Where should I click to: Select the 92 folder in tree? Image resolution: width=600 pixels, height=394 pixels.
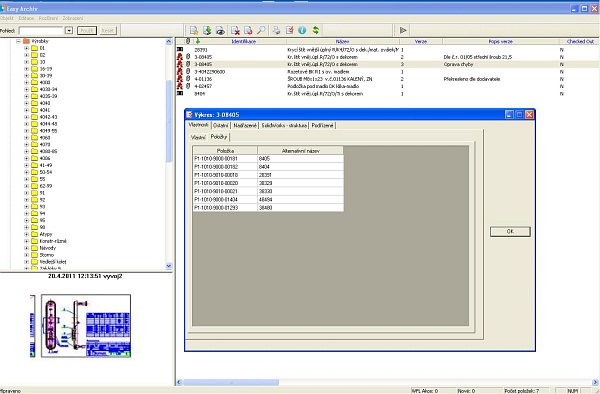point(42,200)
